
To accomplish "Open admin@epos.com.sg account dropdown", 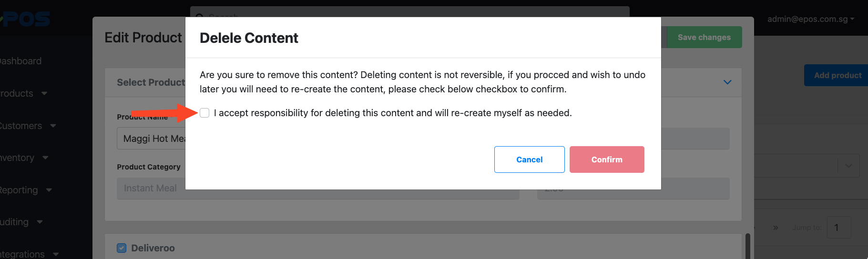I will coord(810,19).
